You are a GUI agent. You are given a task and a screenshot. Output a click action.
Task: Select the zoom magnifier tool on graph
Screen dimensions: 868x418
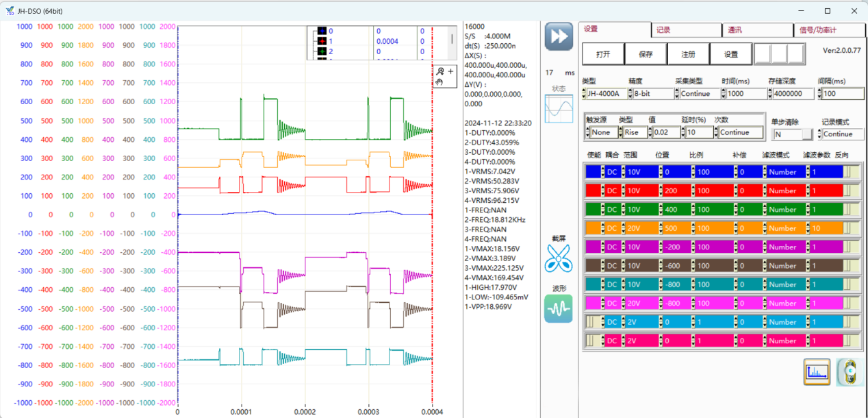coord(441,71)
